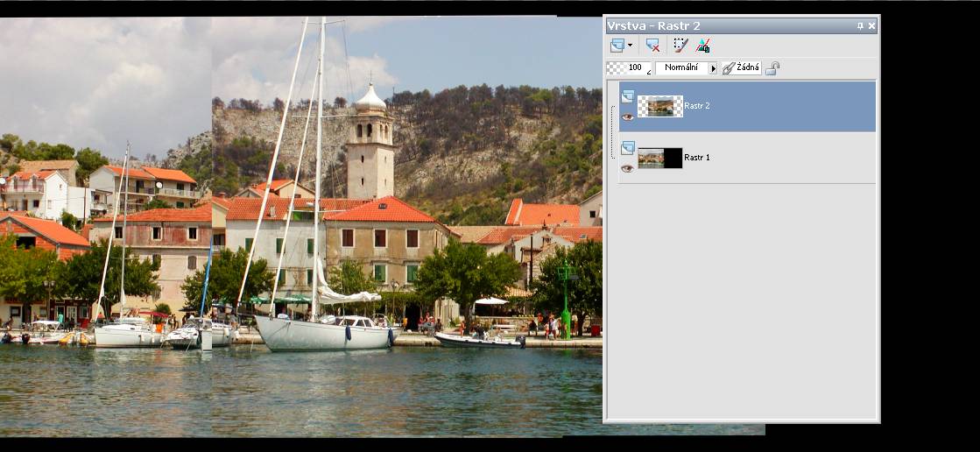Hide the Rastr 1 layer via eye icon
980x452 pixels.
pyautogui.click(x=628, y=169)
